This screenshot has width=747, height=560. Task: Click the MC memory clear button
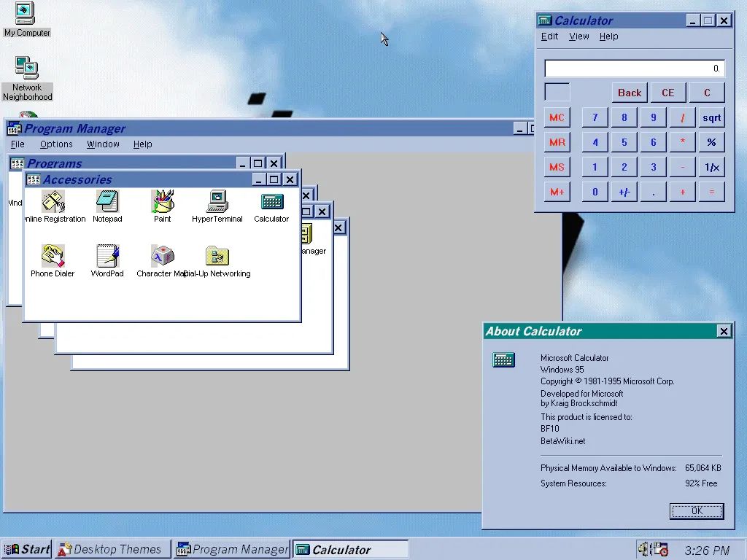point(557,117)
